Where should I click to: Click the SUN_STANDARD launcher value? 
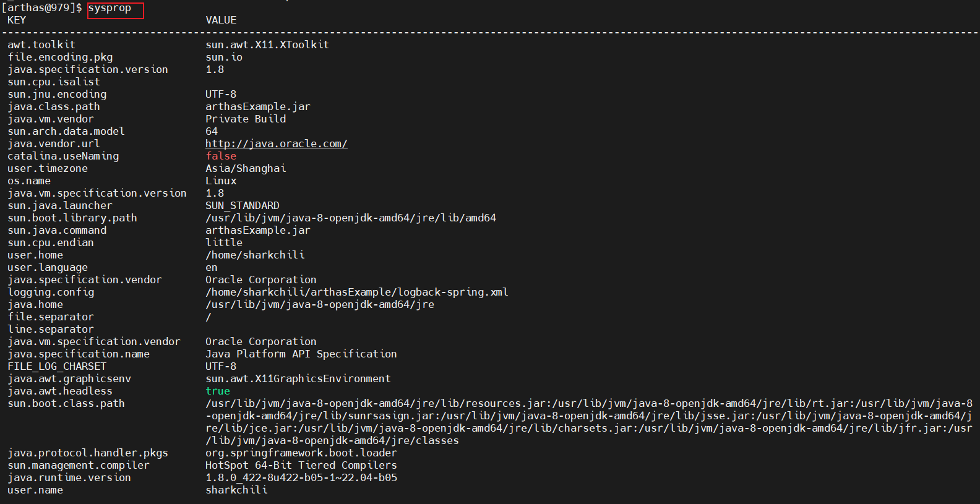click(x=243, y=205)
